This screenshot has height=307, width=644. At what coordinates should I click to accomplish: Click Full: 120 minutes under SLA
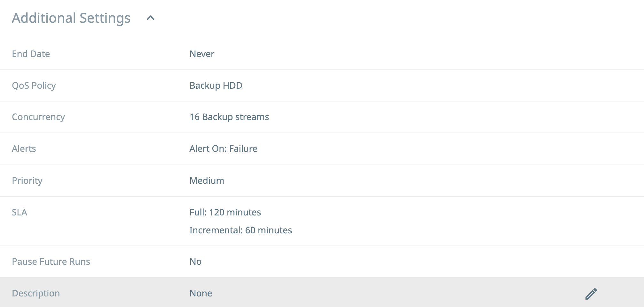coord(225,212)
